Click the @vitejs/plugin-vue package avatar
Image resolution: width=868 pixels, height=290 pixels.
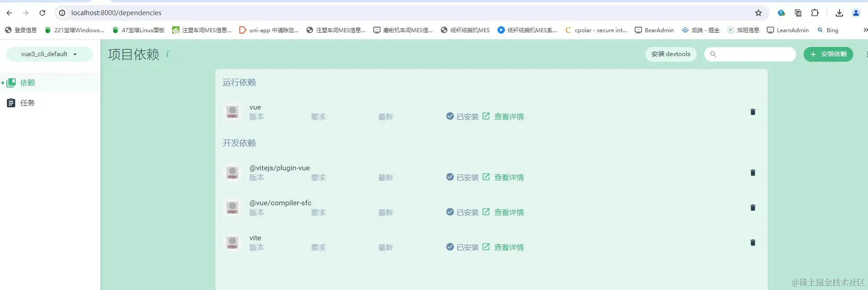pos(232,173)
